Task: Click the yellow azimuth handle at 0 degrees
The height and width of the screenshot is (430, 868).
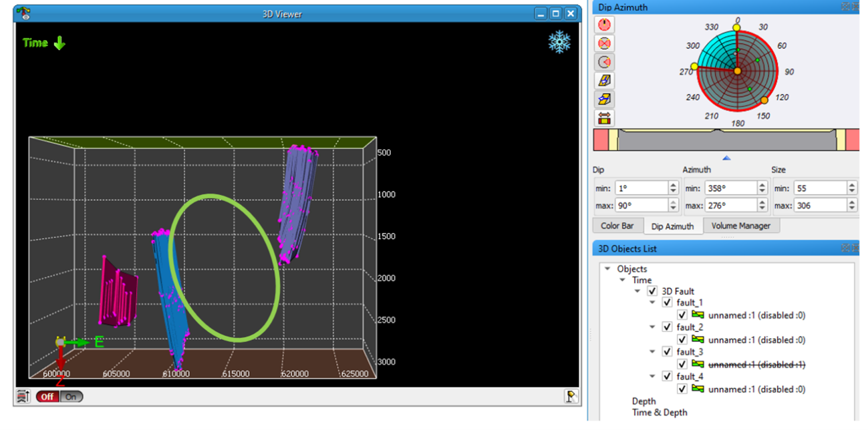Action: coord(737,28)
